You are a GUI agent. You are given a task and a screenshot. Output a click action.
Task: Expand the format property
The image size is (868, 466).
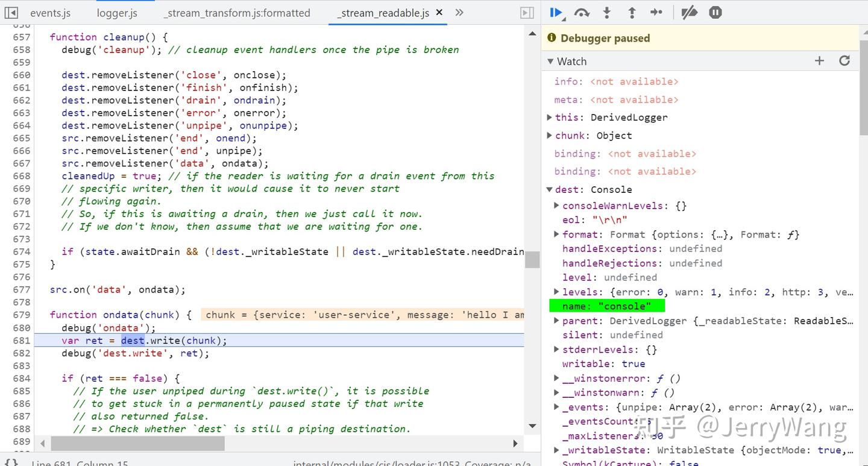click(557, 235)
